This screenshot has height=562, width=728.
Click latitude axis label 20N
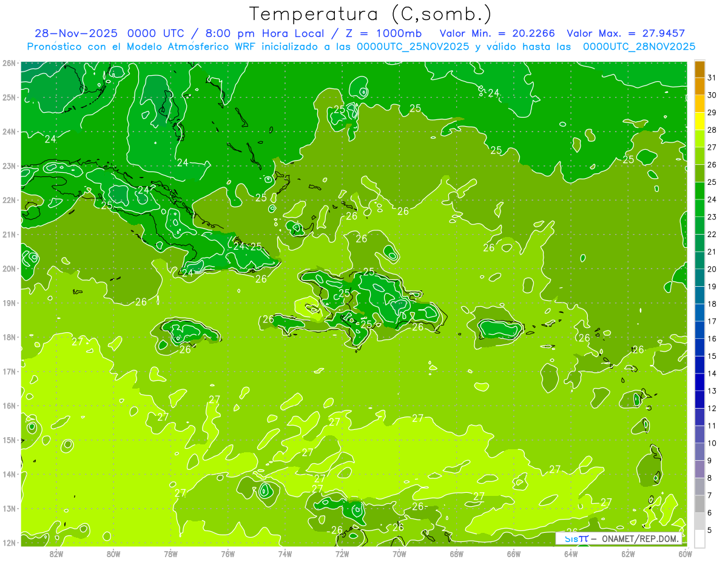click(8, 269)
